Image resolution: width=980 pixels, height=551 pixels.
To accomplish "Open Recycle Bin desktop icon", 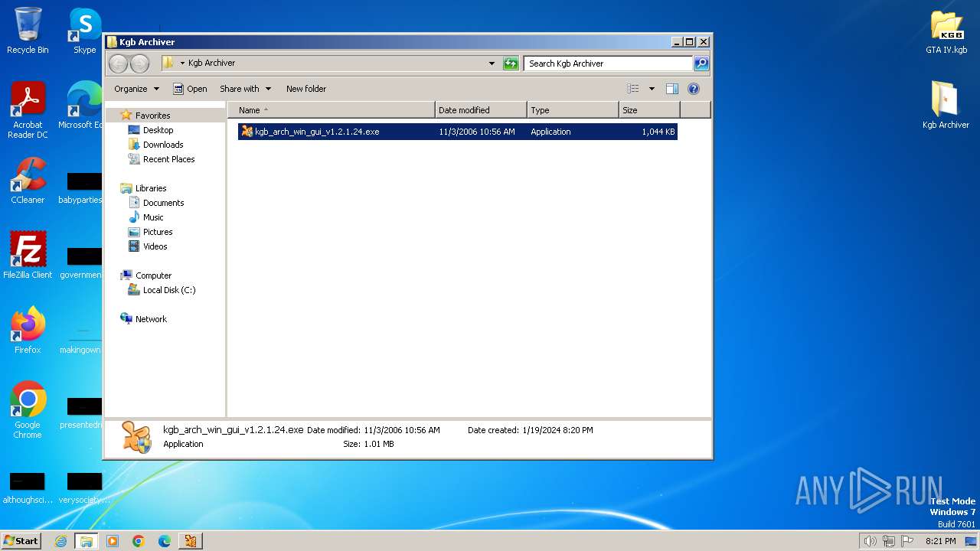I will click(x=28, y=31).
